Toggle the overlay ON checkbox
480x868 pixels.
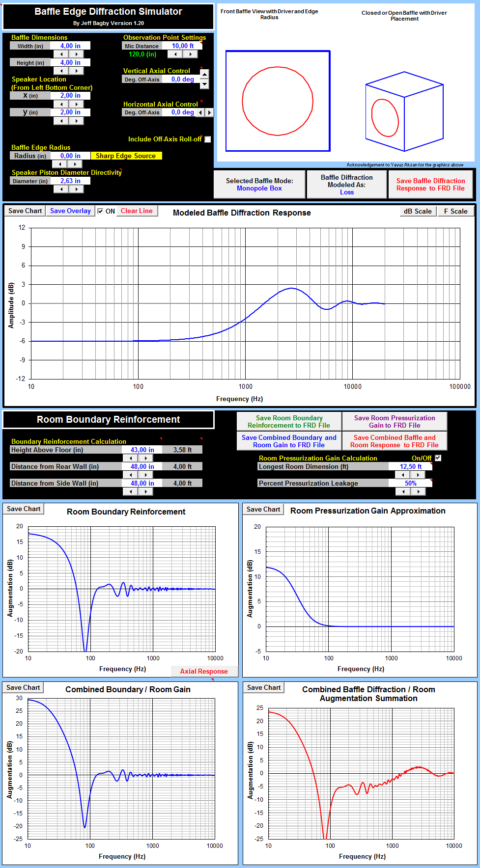pyautogui.click(x=100, y=211)
